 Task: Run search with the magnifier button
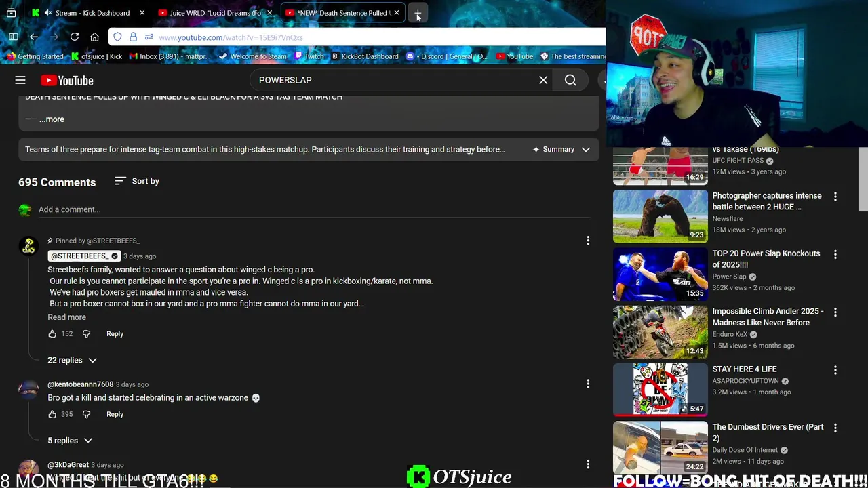pos(570,80)
